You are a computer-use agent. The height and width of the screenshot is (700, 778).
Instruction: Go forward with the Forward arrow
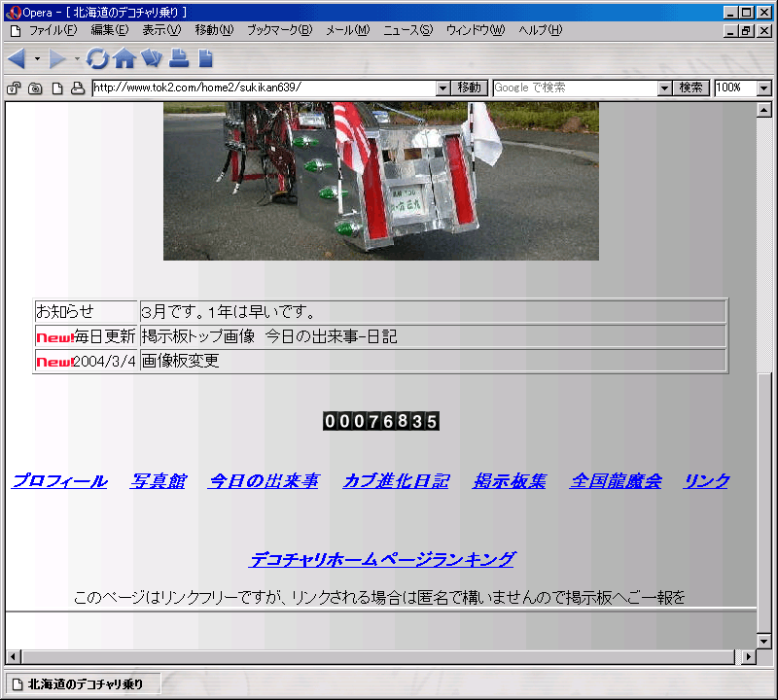(x=57, y=58)
